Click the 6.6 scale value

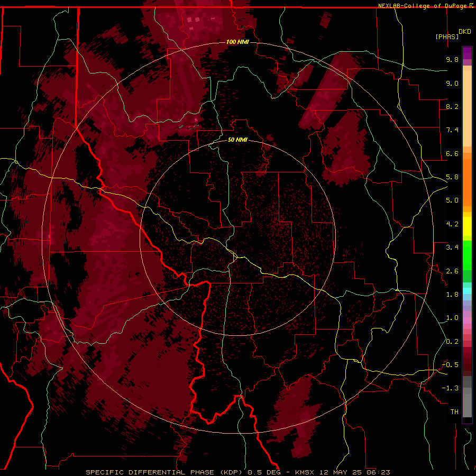click(452, 153)
